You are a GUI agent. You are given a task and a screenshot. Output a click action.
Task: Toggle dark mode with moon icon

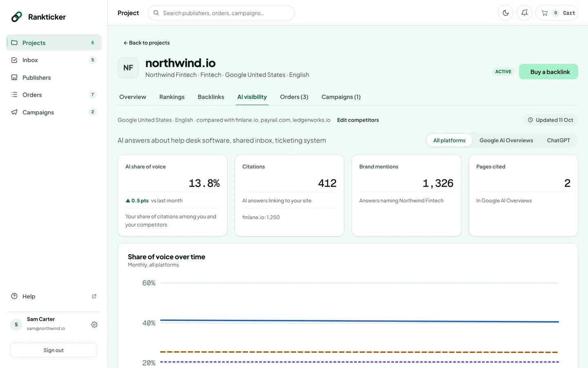coord(506,13)
